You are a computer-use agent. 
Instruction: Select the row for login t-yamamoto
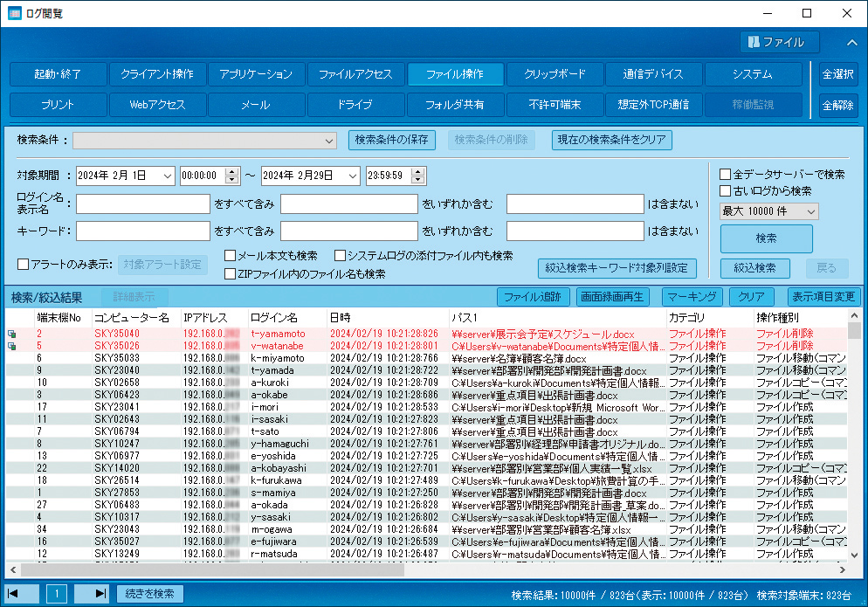click(426, 334)
